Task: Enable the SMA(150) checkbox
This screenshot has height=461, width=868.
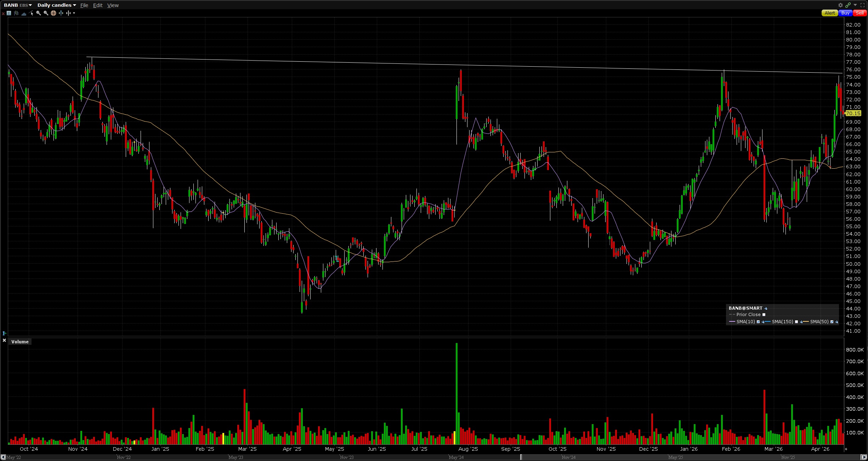Action: coord(796,322)
